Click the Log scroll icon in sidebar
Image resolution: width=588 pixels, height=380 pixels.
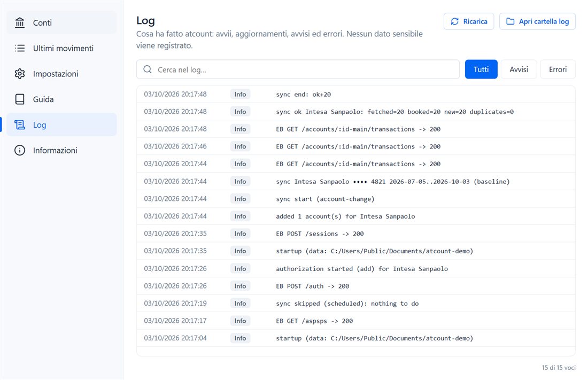coord(19,125)
